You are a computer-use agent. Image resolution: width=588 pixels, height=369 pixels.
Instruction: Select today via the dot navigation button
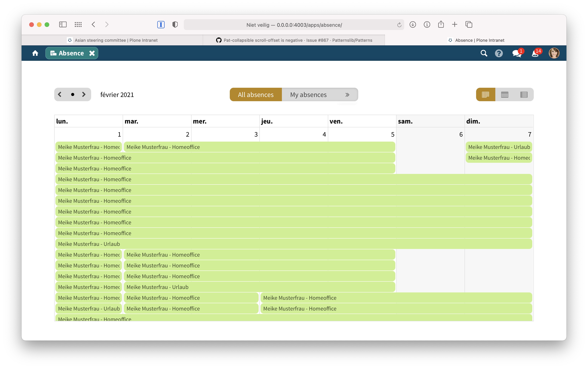72,94
